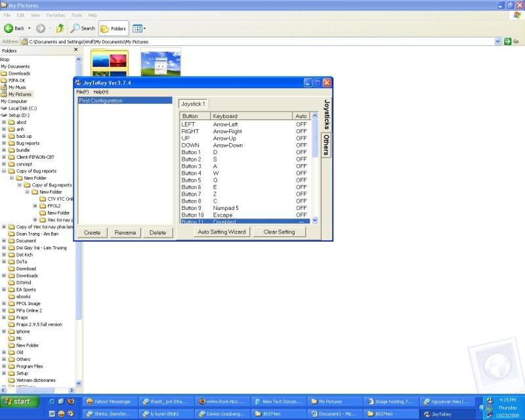Screen dimensions: 525x420
Task: Close the Folders pane with X icon
Action: click(75, 50)
